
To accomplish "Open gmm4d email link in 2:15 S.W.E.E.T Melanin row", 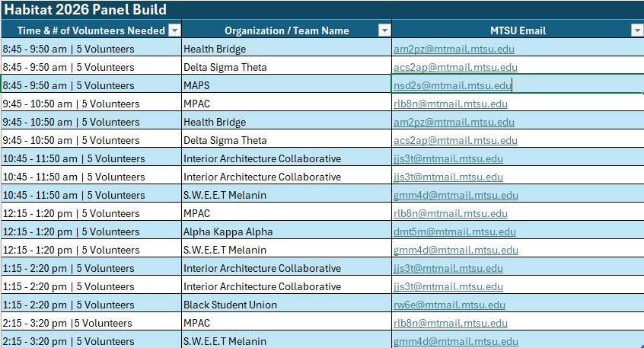I will click(456, 341).
